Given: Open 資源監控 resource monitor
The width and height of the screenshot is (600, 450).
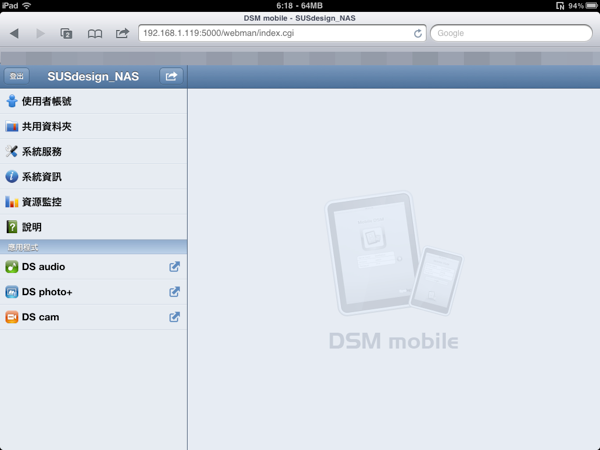Looking at the screenshot, I should tap(93, 202).
